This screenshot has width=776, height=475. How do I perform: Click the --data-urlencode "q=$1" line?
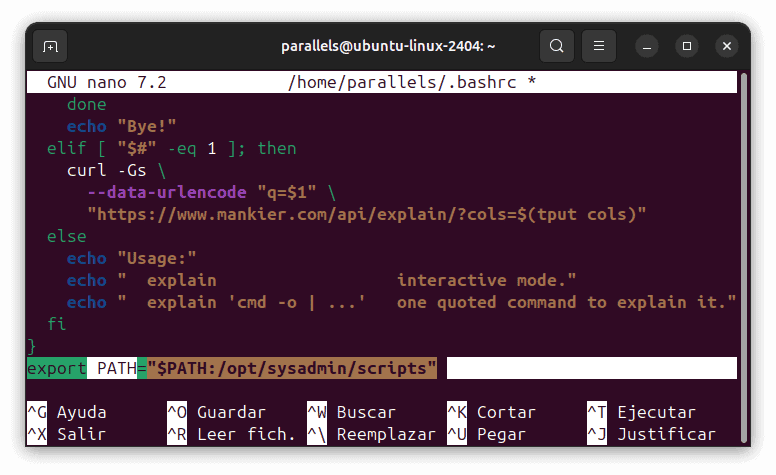(211, 192)
